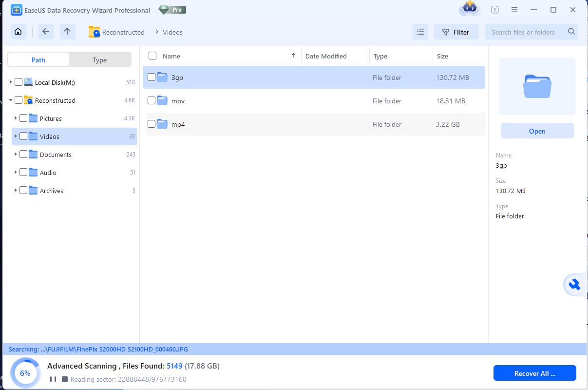This screenshot has width=588, height=390.
Task: Sort by Size column header
Action: (442, 56)
